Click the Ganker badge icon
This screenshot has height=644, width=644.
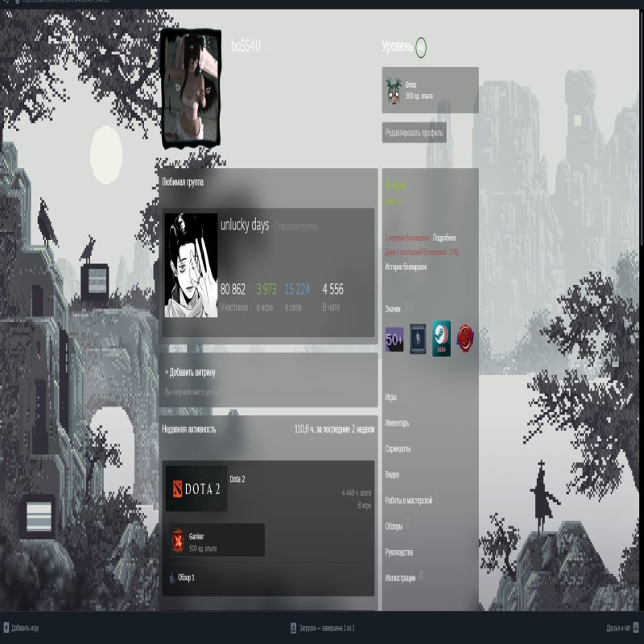pos(177,541)
